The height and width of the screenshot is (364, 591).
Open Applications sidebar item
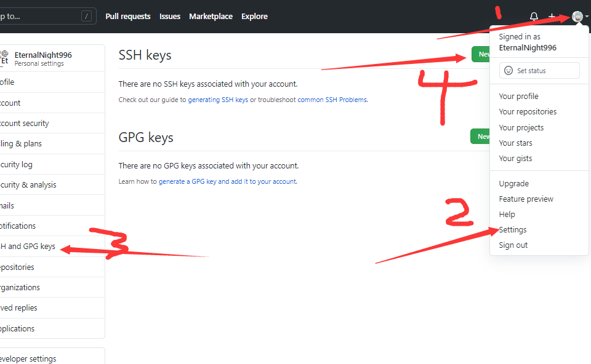52,328
